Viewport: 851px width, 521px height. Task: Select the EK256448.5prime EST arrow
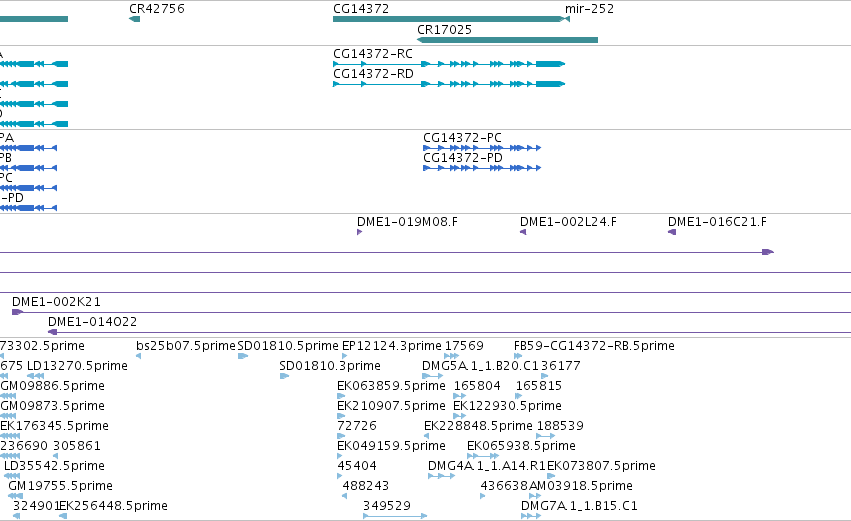click(x=63, y=516)
